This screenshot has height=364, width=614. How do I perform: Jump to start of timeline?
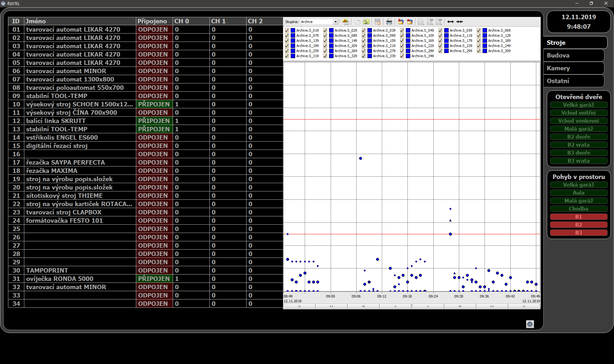point(299,306)
